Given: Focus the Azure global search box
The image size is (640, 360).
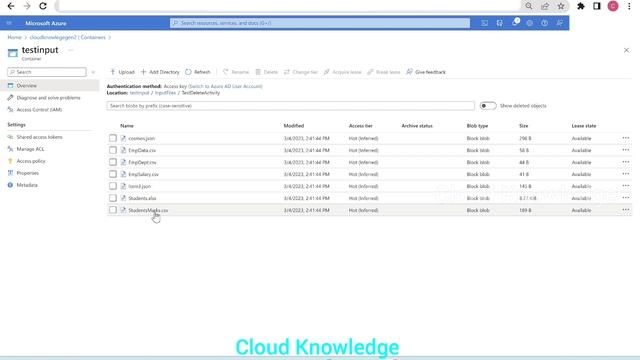Looking at the screenshot, I should tap(320, 23).
